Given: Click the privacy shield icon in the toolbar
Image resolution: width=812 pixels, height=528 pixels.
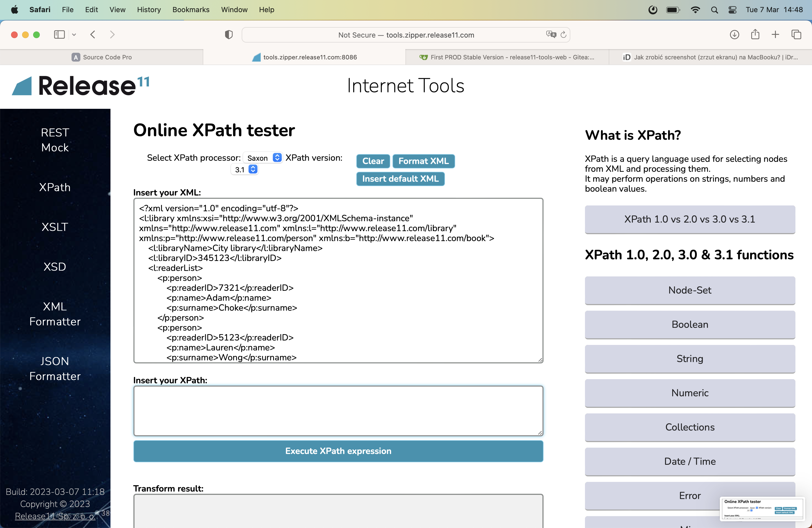Looking at the screenshot, I should click(x=229, y=35).
